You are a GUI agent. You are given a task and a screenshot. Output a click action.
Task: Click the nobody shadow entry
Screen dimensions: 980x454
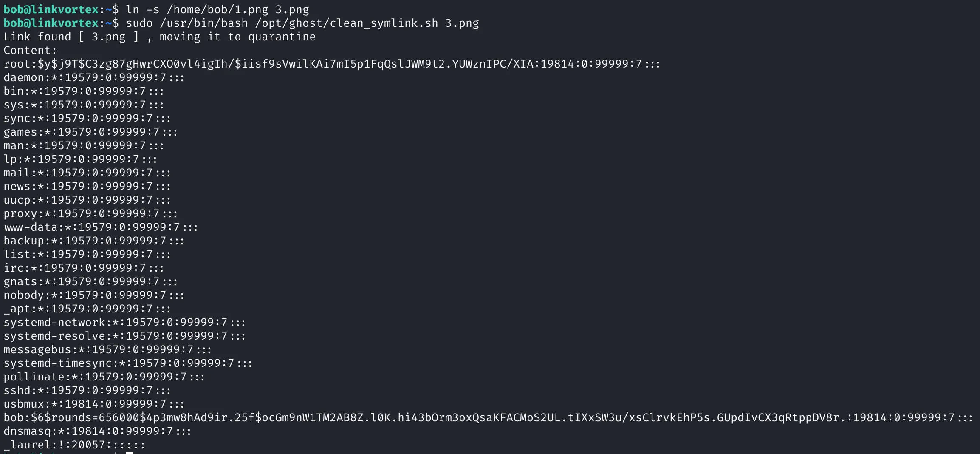coord(94,295)
